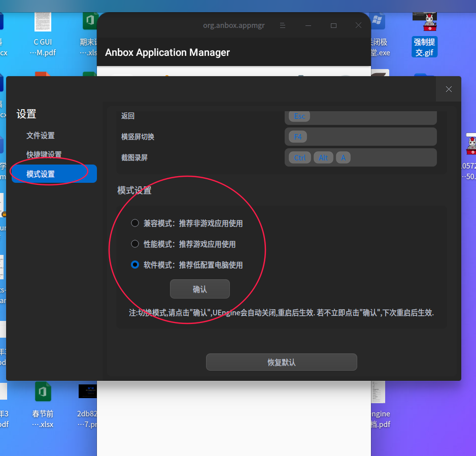Minimize the Anbox Application Manager window

[x=308, y=25]
